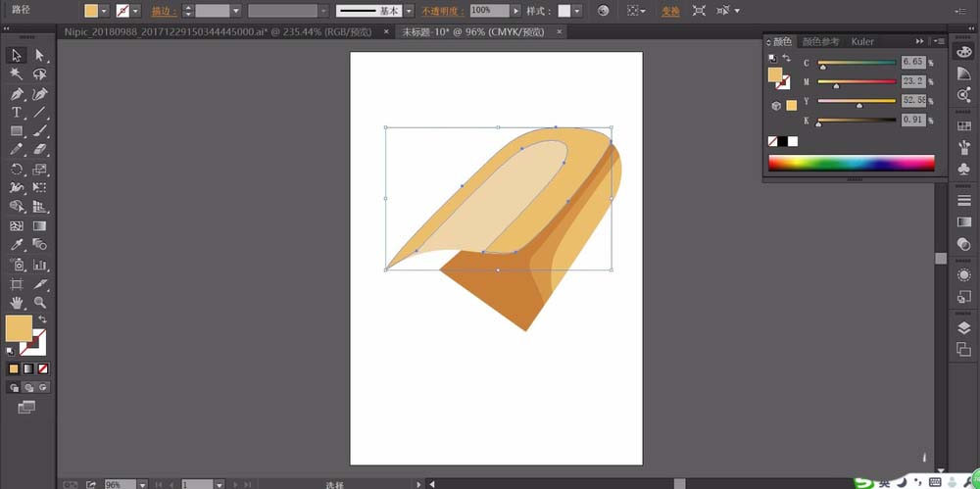
Task: Pick the Eyedropper tool
Action: 17,245
